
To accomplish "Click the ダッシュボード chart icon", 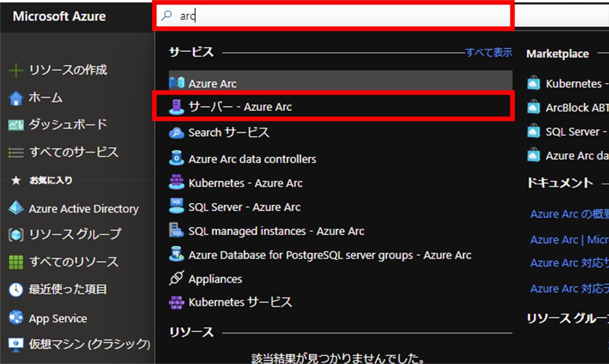I will point(16,125).
